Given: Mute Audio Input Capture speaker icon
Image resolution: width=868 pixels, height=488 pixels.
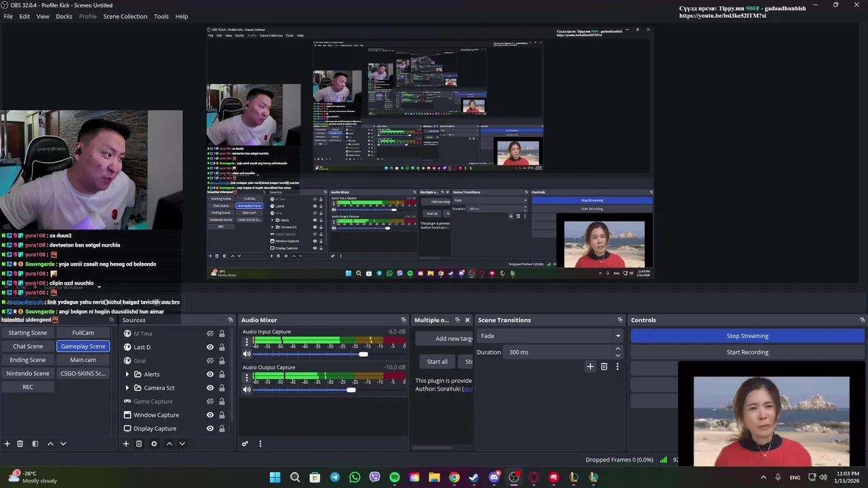Looking at the screenshot, I should 247,354.
